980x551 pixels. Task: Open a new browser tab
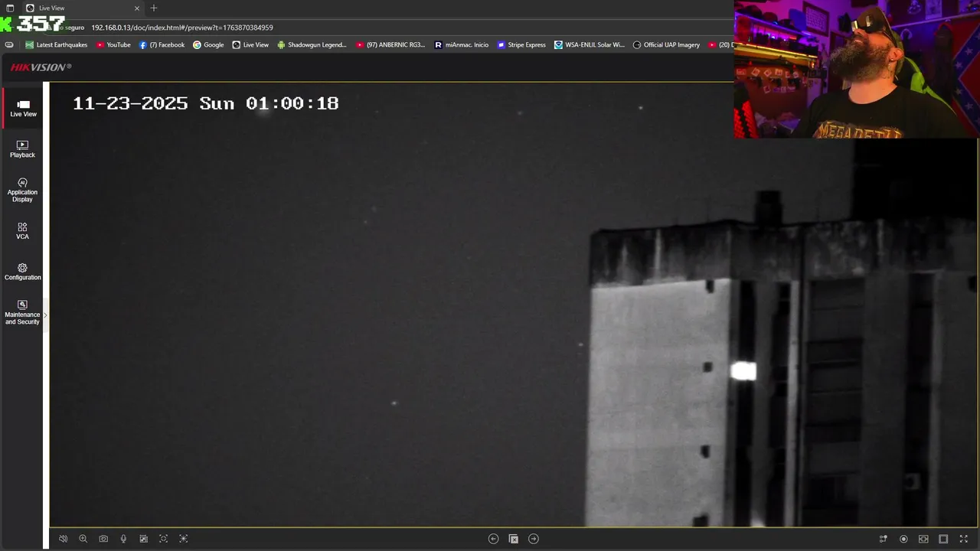[x=154, y=8]
